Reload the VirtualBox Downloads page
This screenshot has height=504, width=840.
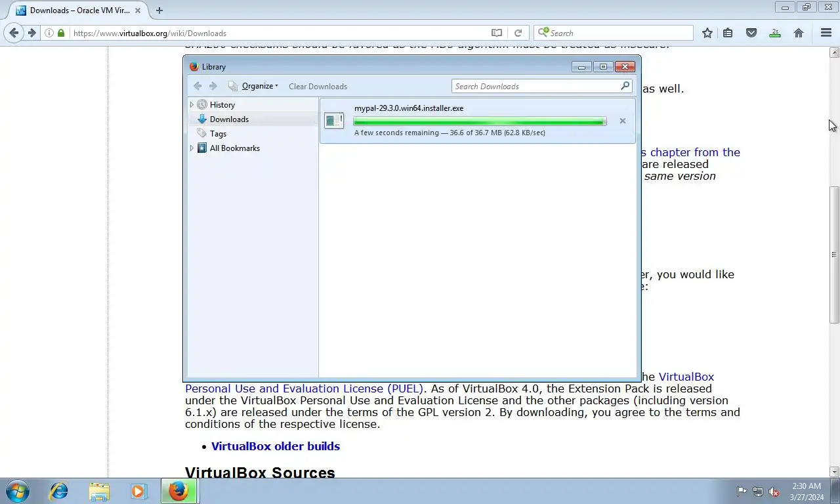[x=518, y=33]
